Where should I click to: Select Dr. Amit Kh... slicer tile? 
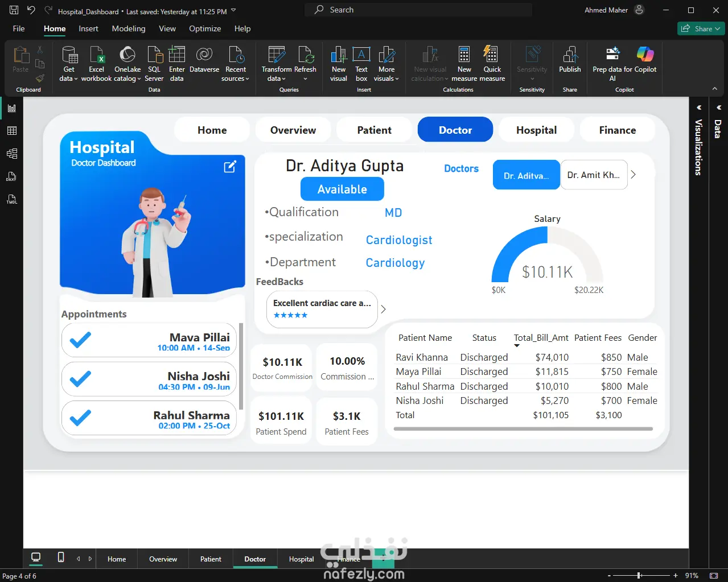(594, 175)
